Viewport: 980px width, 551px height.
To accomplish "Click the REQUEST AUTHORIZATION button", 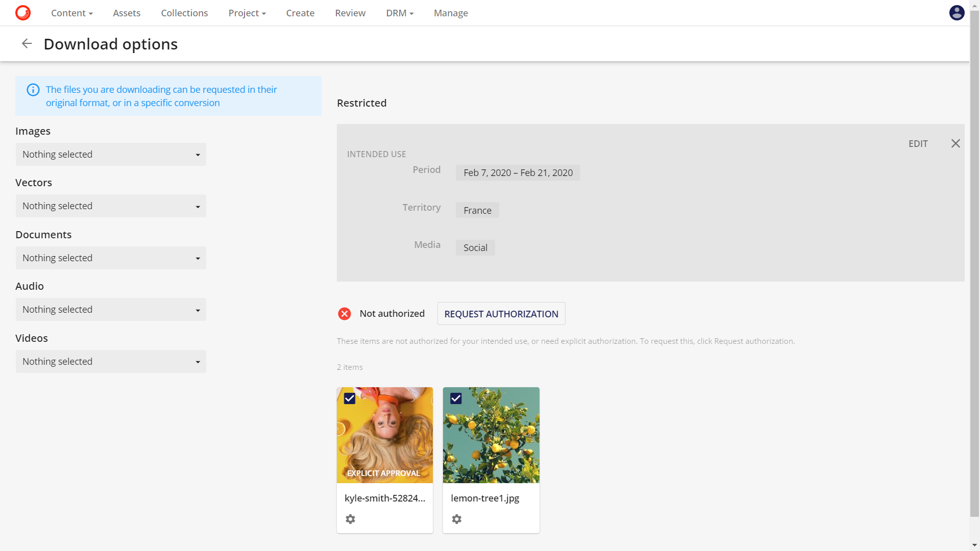I will pos(501,314).
